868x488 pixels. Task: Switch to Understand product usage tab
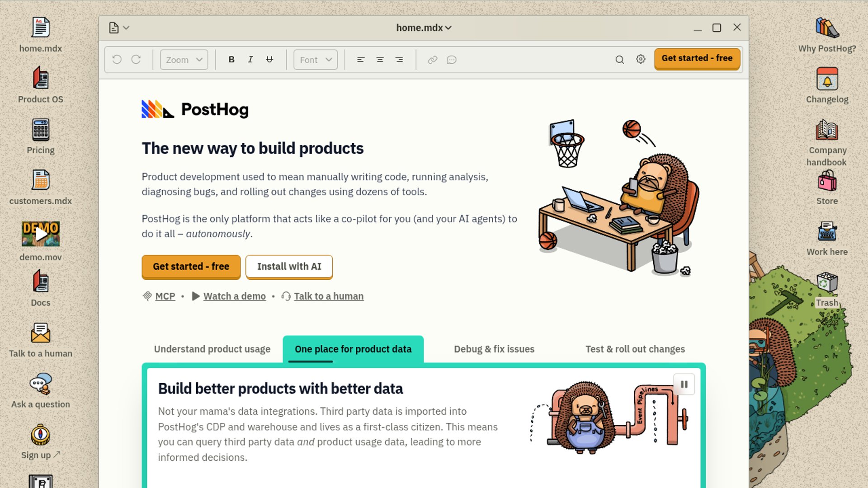pyautogui.click(x=212, y=349)
